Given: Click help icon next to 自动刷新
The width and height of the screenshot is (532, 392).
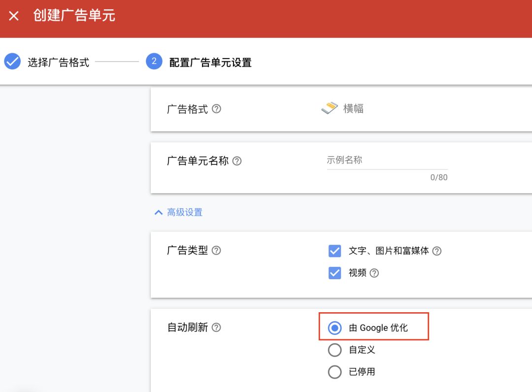Looking at the screenshot, I should [216, 327].
